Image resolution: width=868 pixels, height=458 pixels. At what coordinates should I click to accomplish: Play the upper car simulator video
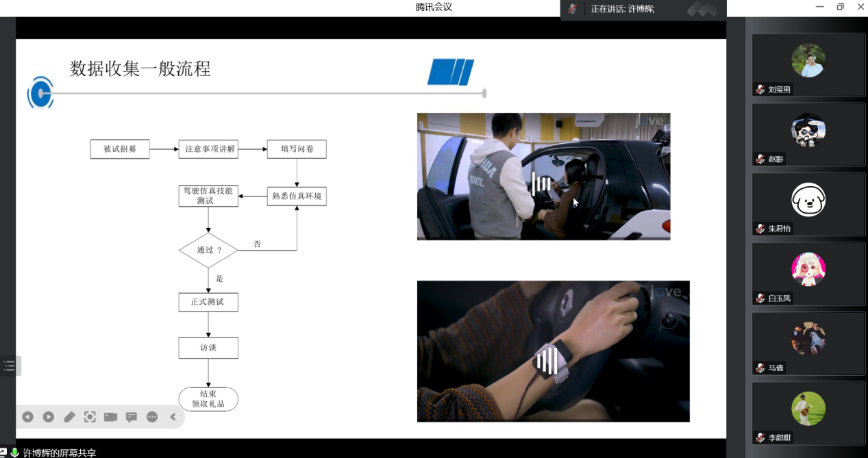(x=543, y=183)
